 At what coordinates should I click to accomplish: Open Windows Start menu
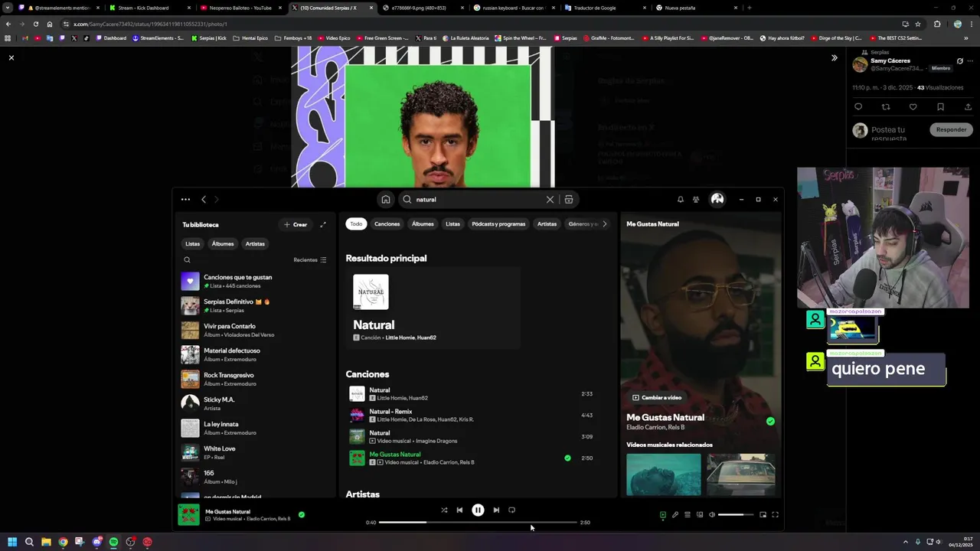tap(11, 542)
